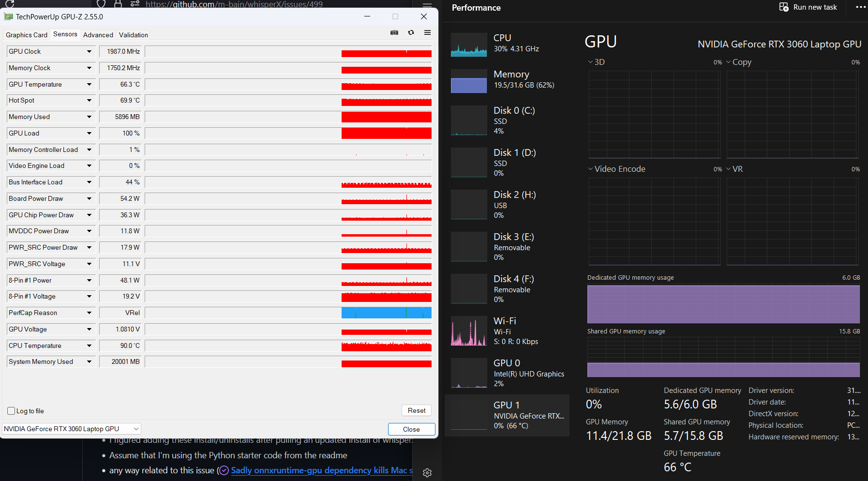Expand the GPU Clock sensor dropdown
This screenshot has height=481, width=868.
[89, 51]
